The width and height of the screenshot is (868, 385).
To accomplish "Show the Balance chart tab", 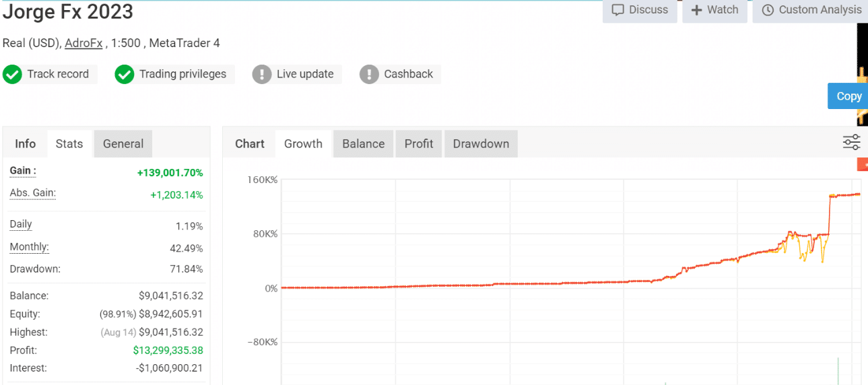I will coord(363,144).
